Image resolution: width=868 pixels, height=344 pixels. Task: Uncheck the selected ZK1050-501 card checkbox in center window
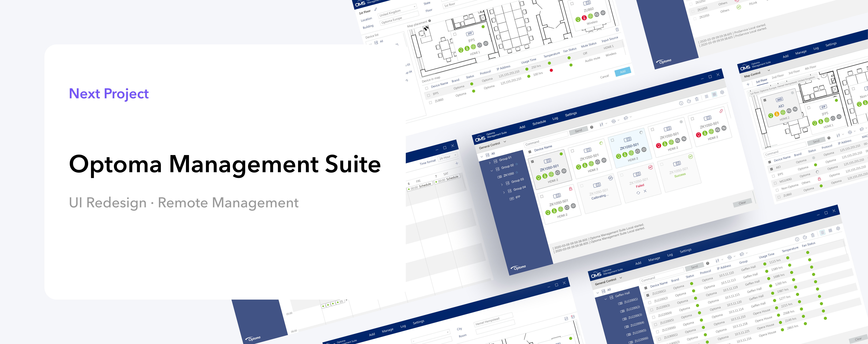(x=532, y=162)
